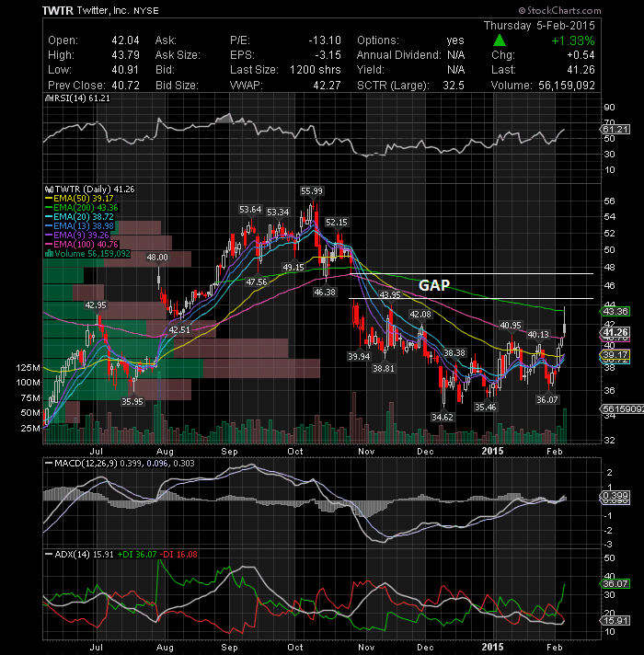
Task: Click the green 43.36 tag on price axis
Action: (615, 311)
